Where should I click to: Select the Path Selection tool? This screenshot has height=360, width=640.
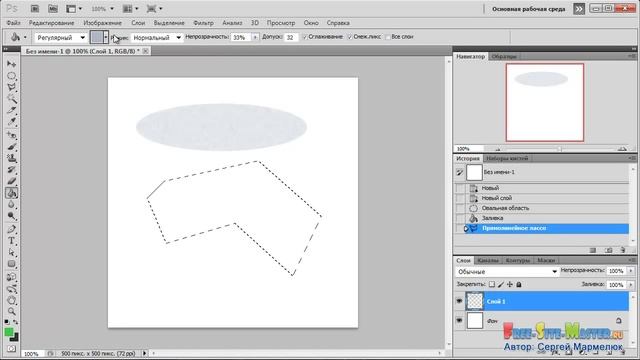point(11,252)
